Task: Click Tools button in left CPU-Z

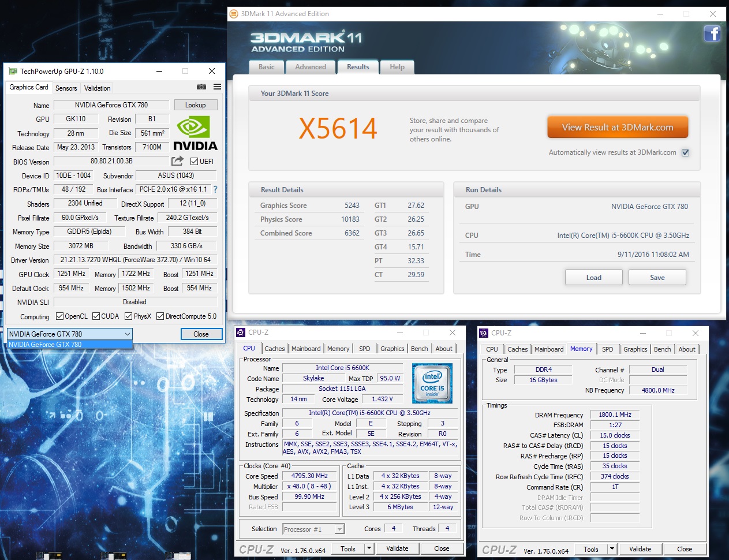Action: (348, 548)
